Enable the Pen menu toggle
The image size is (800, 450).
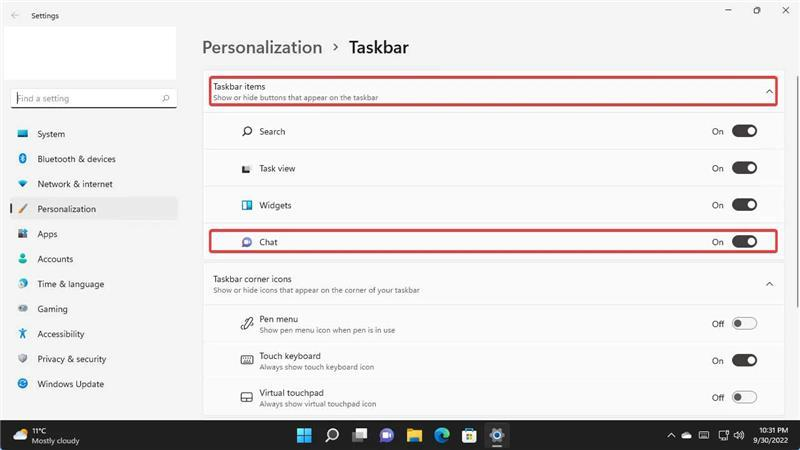[744, 323]
